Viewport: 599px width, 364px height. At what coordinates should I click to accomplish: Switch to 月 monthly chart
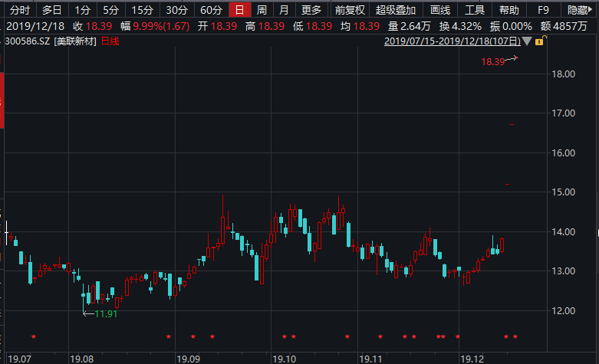click(x=284, y=10)
